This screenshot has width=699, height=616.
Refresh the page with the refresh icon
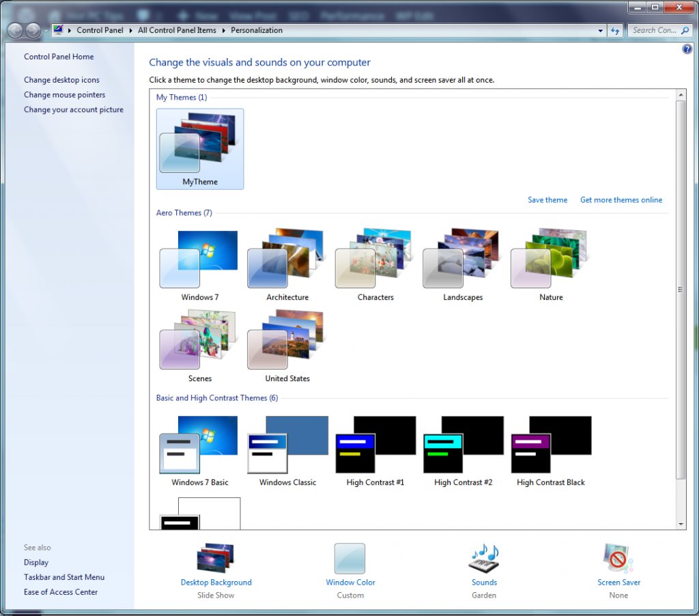(x=615, y=30)
